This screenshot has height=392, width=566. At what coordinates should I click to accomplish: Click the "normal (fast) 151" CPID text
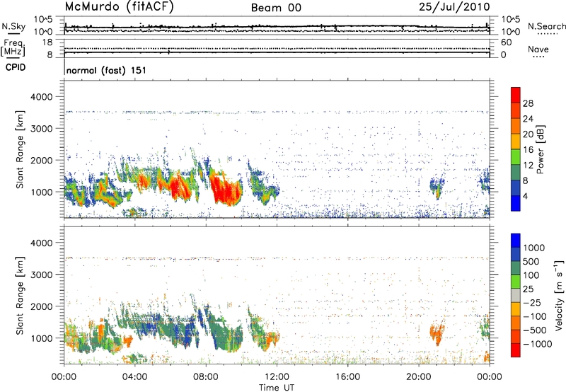pyautogui.click(x=107, y=70)
